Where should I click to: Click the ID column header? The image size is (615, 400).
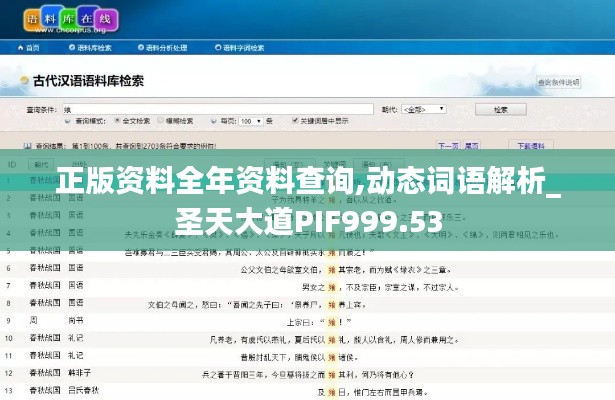[x=13, y=164]
